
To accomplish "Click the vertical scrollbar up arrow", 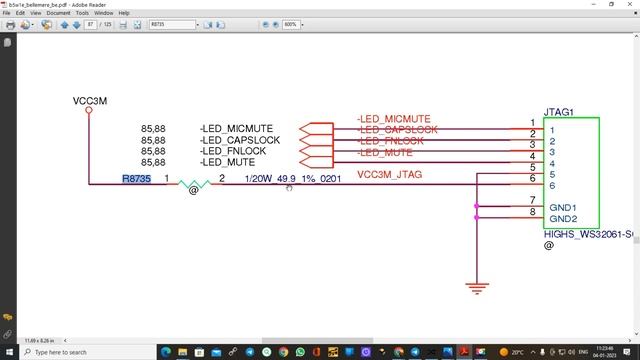I will 636,37.
